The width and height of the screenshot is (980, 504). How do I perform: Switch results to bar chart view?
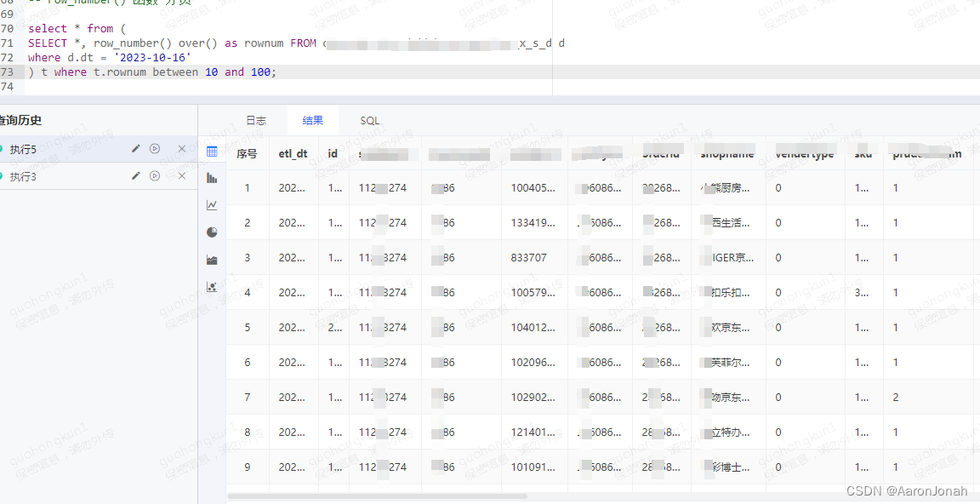pos(212,180)
